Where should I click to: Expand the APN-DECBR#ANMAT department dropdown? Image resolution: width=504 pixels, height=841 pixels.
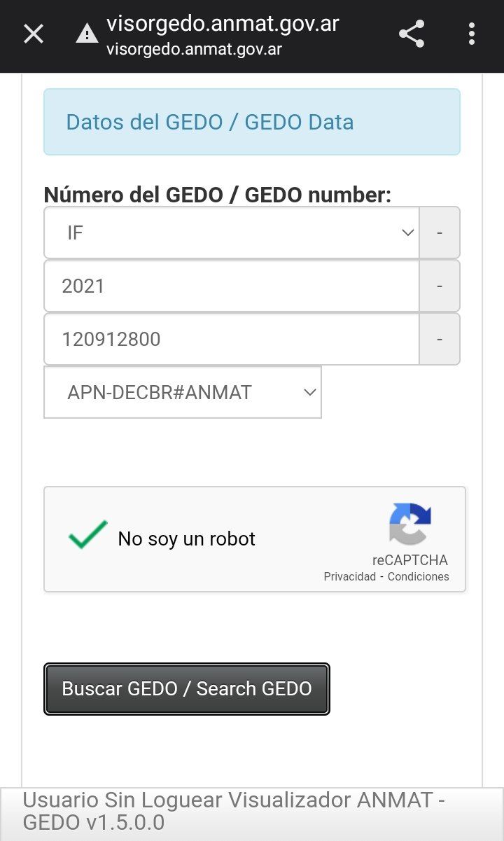click(x=183, y=392)
